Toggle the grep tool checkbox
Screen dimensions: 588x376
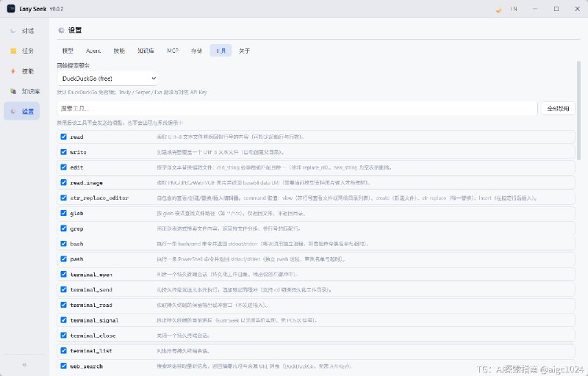[x=63, y=228]
